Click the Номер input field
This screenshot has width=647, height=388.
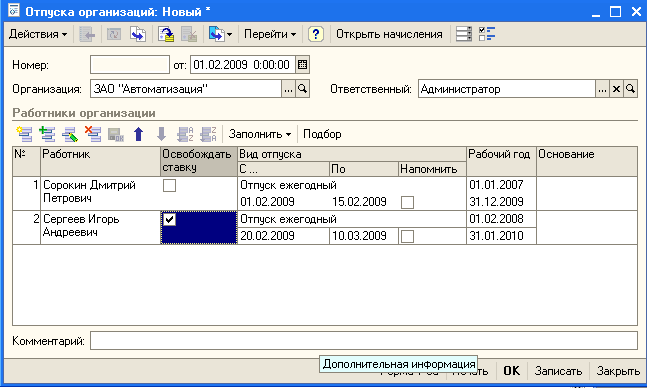tap(130, 65)
